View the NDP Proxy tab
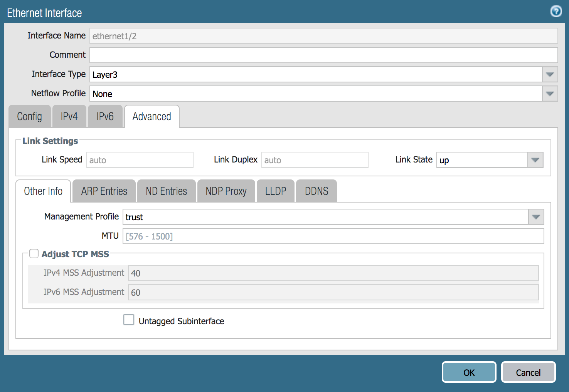 (226, 191)
